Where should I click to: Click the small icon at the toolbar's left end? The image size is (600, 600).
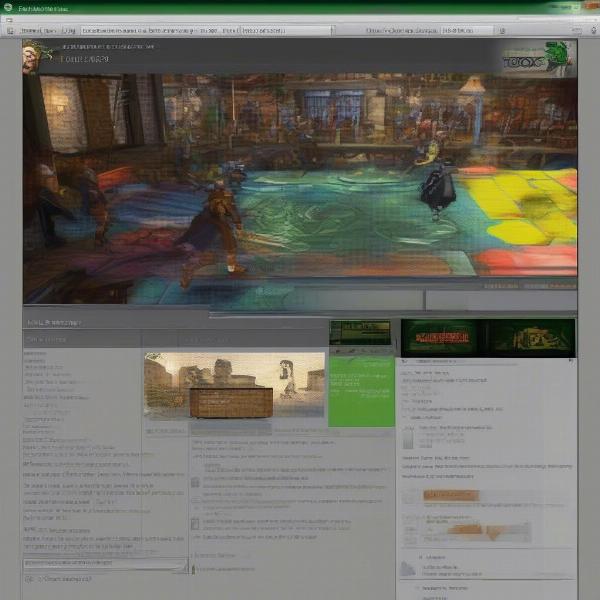tap(10, 31)
